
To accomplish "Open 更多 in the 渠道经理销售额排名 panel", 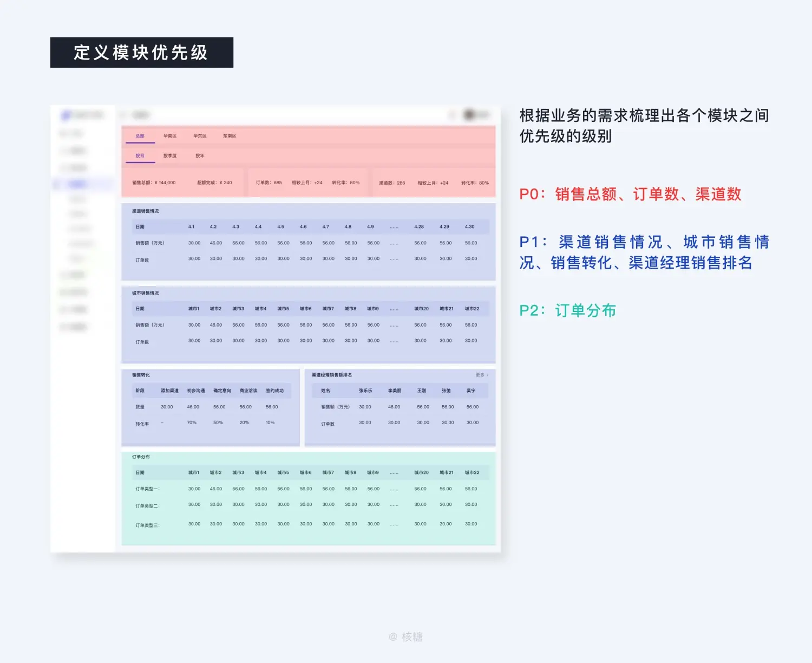I will click(482, 375).
